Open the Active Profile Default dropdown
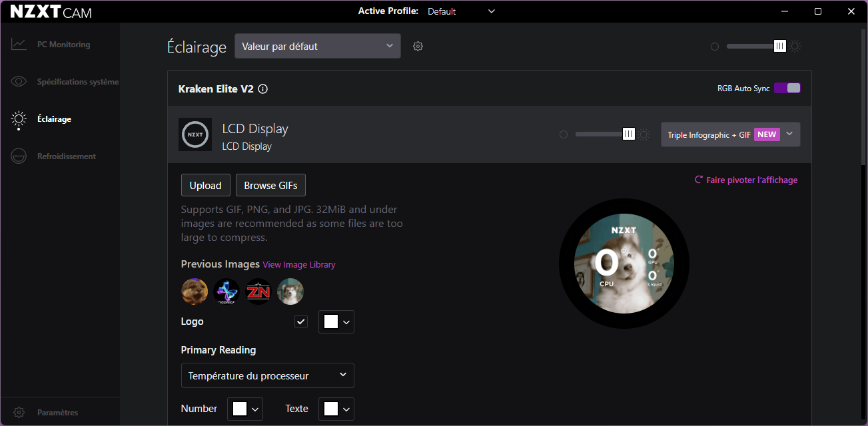 coord(462,11)
